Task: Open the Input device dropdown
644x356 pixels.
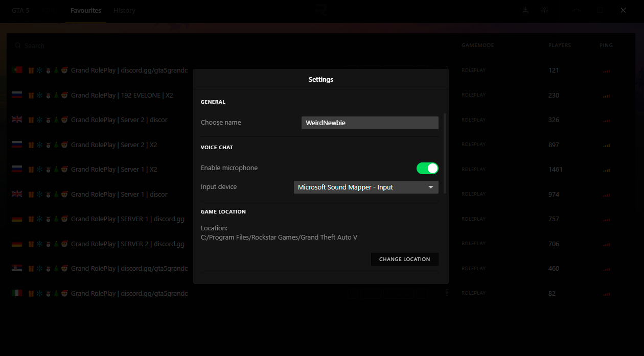Action: (366, 187)
